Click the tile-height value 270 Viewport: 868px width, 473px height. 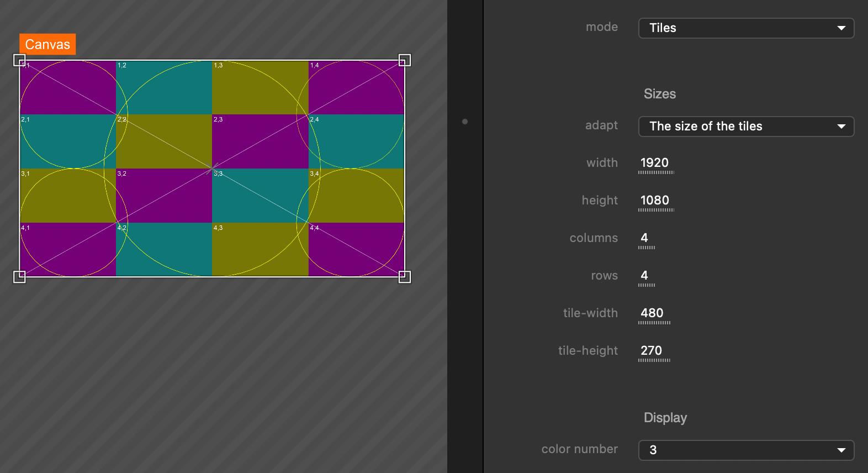652,351
